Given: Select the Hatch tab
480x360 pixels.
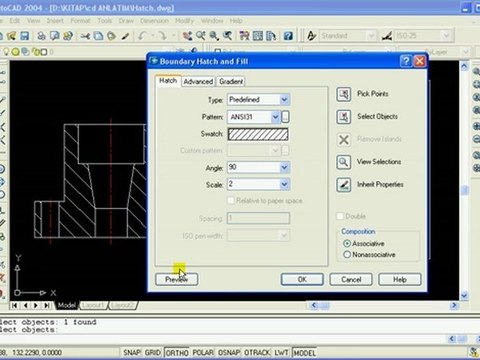Looking at the screenshot, I should (x=168, y=81).
